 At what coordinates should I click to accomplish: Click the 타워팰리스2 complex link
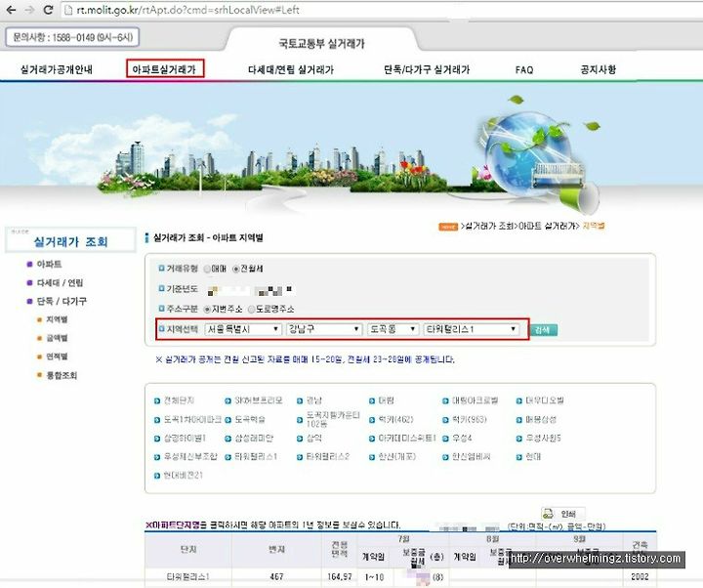328,456
